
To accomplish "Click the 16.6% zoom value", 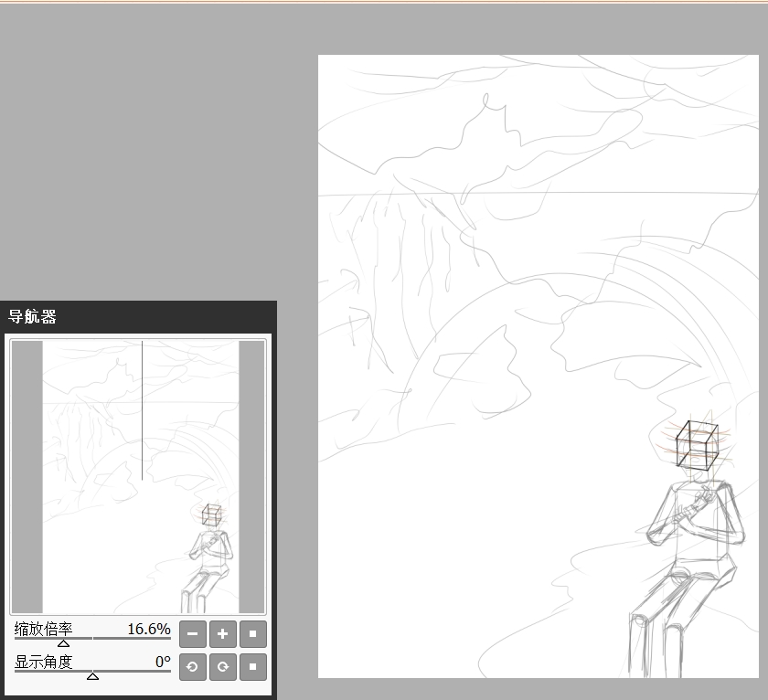I will pyautogui.click(x=149, y=629).
